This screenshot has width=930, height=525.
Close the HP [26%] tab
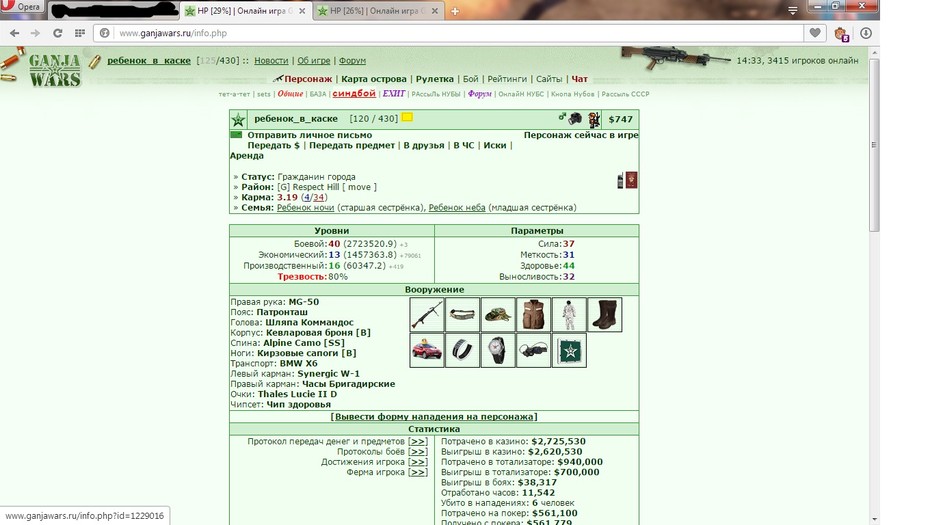pyautogui.click(x=435, y=11)
